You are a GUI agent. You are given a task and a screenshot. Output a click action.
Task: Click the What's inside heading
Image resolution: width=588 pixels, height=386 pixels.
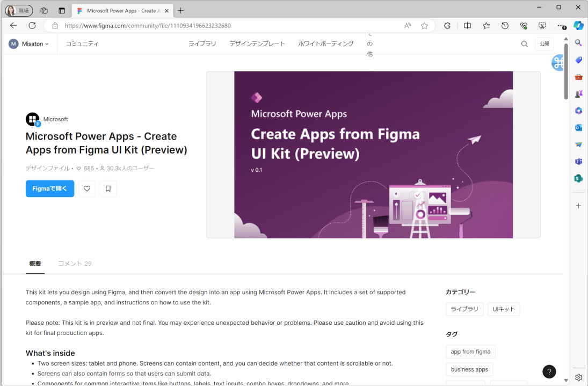click(x=50, y=353)
